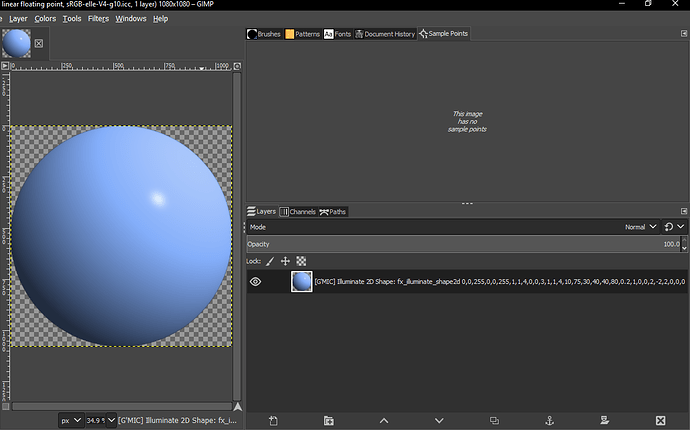This screenshot has width=690, height=430.
Task: Toggle visibility eye of G'MIC layer
Action: pyautogui.click(x=255, y=282)
